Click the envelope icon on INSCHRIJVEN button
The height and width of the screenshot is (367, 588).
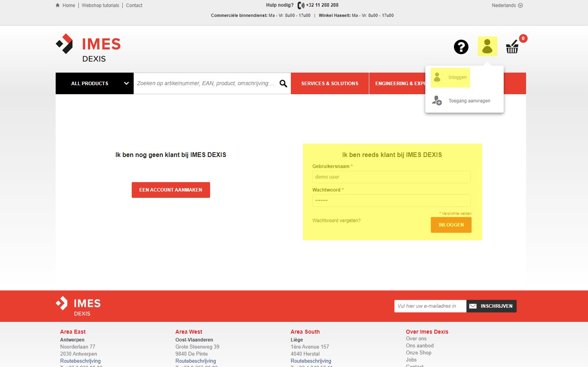(x=473, y=306)
